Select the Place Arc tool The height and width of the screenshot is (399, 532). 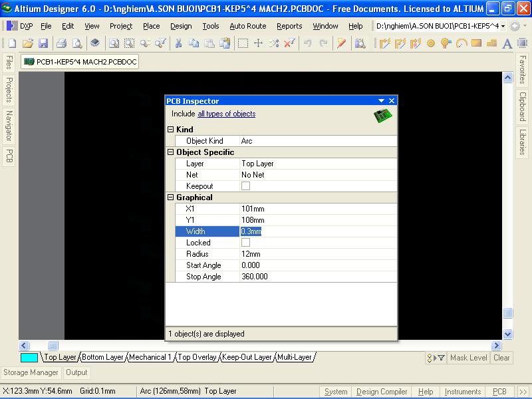tap(461, 43)
